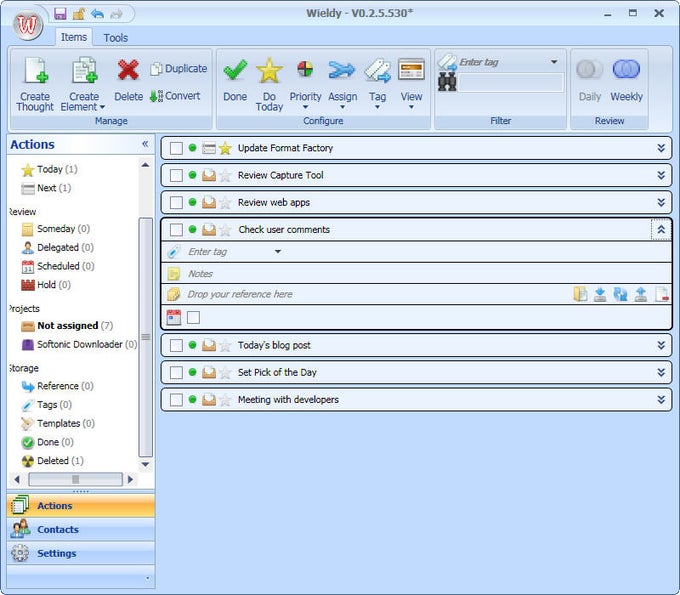
Task: Click the reference download icon
Action: coord(600,294)
